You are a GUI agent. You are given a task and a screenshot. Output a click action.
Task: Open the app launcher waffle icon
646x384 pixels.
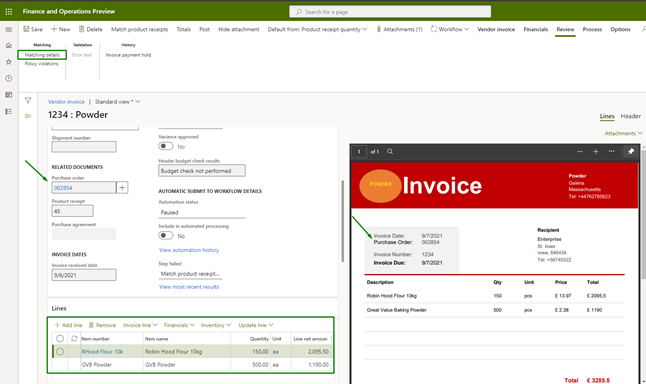[9, 12]
